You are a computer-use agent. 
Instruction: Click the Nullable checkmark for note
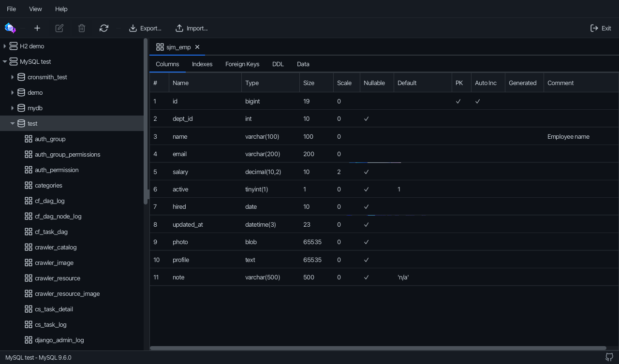[367, 277]
